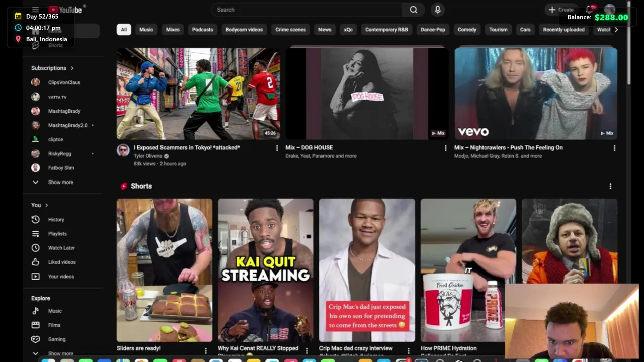Open Your videos
The image size is (644, 362).
(x=61, y=277)
